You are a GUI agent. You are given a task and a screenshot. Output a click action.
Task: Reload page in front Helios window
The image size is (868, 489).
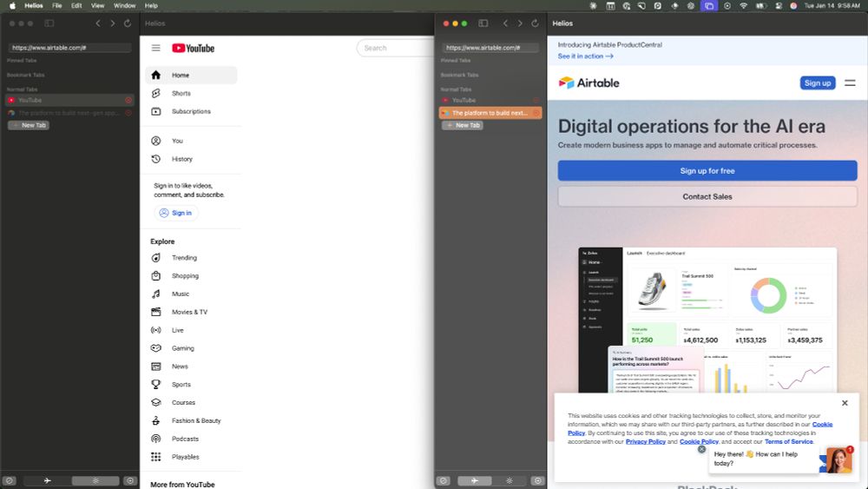[x=535, y=23]
